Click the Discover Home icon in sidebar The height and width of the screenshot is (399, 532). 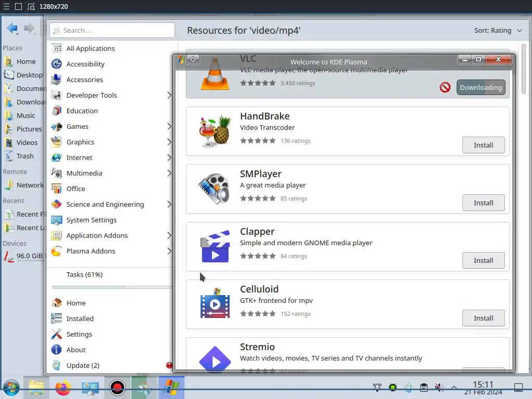tap(56, 303)
